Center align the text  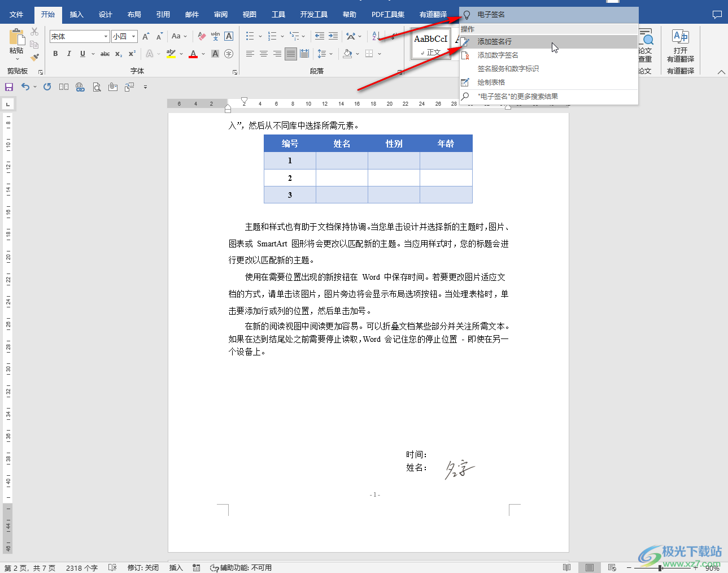tap(264, 54)
